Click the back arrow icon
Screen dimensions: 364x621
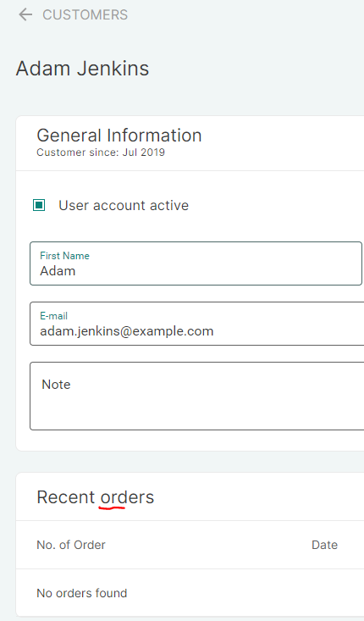coord(25,14)
